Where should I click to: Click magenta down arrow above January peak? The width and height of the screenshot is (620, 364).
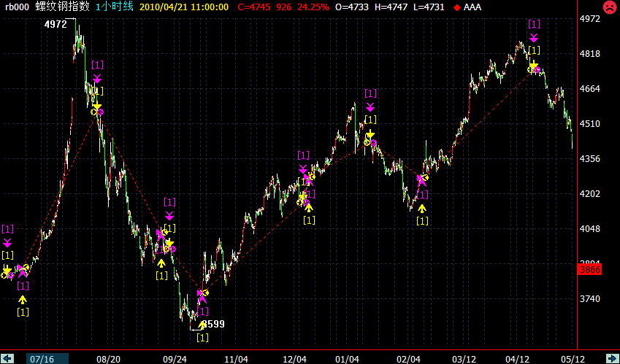[x=370, y=106]
